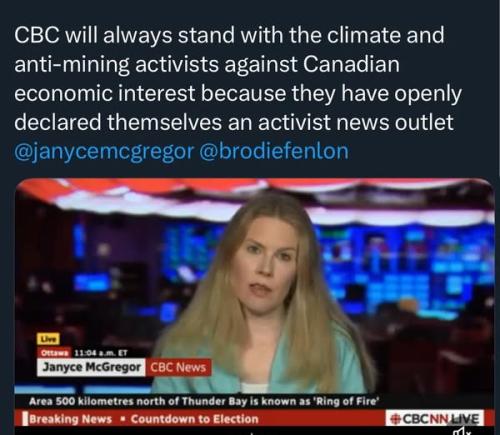Click the tweet text starting 'CBC will always'
Viewport: 500px width, 435px height.
coord(238,78)
